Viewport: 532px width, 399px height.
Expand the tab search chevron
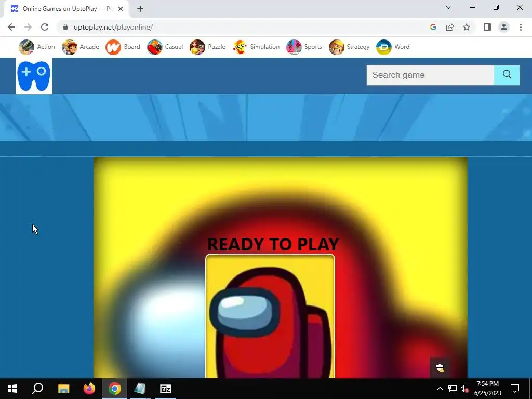pyautogui.click(x=448, y=7)
